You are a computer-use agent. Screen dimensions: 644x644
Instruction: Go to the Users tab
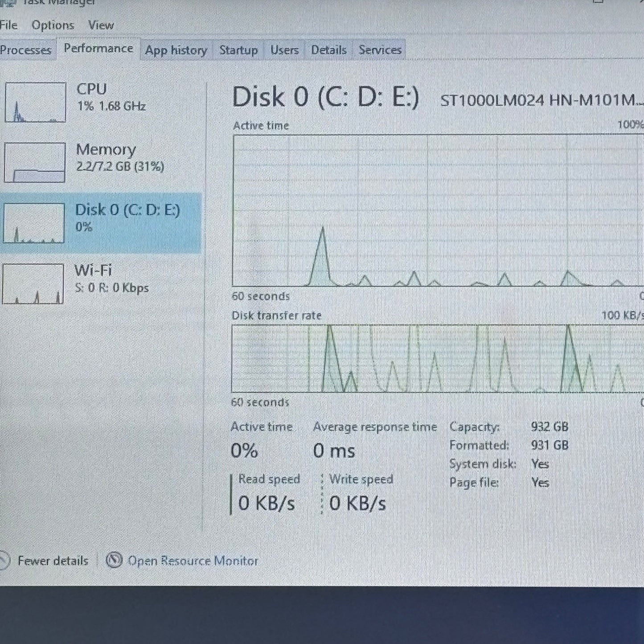[x=284, y=50]
